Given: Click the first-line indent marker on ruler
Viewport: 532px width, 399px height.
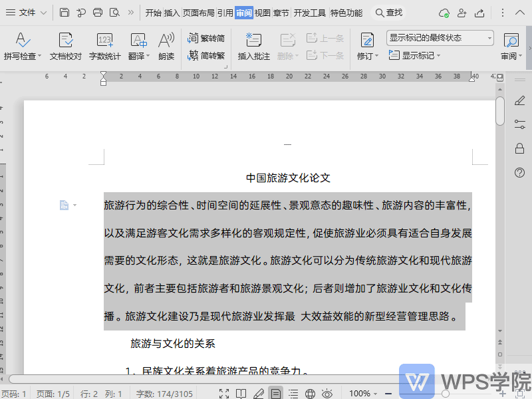Looking at the screenshot, I should (x=104, y=74).
